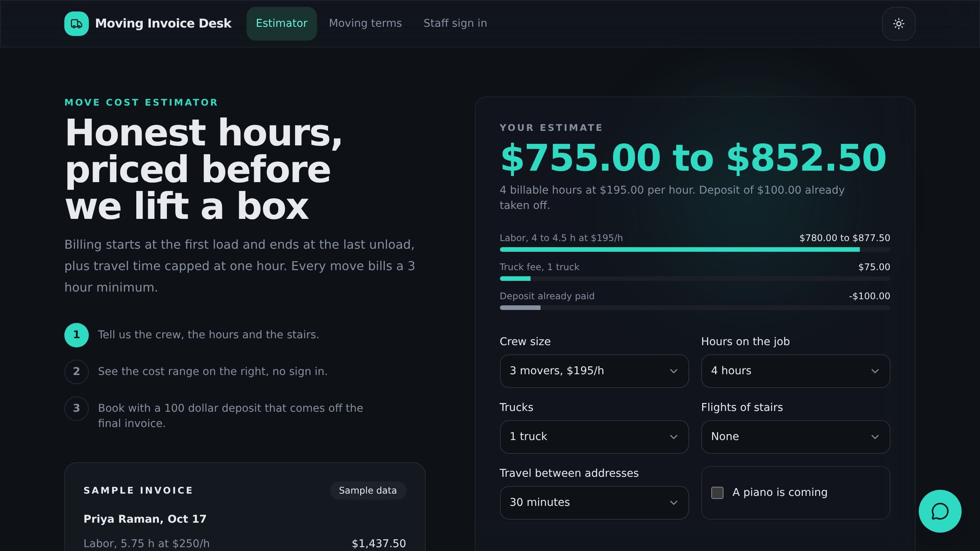
Task: Click the '-$100.00' deposit value
Action: pos(869,296)
